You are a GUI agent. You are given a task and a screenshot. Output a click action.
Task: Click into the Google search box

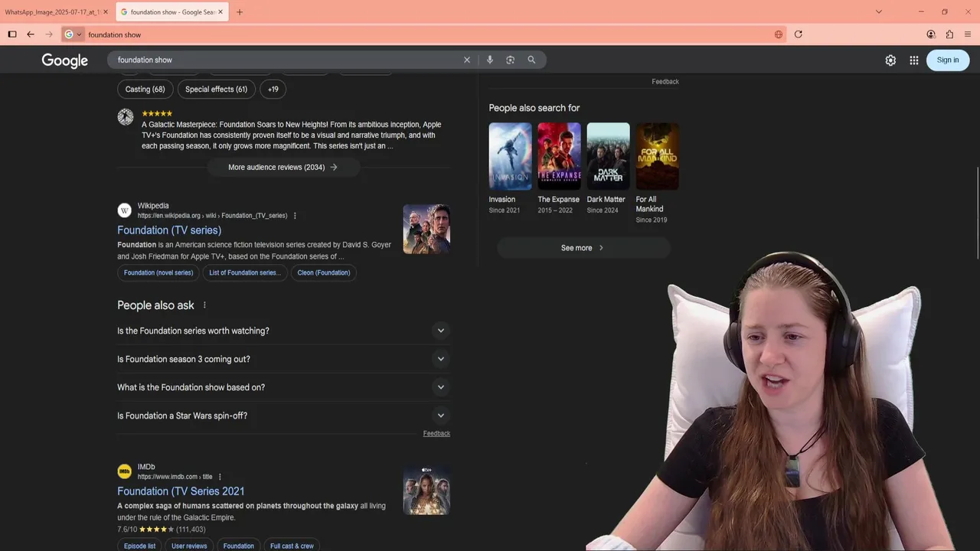[x=287, y=60]
